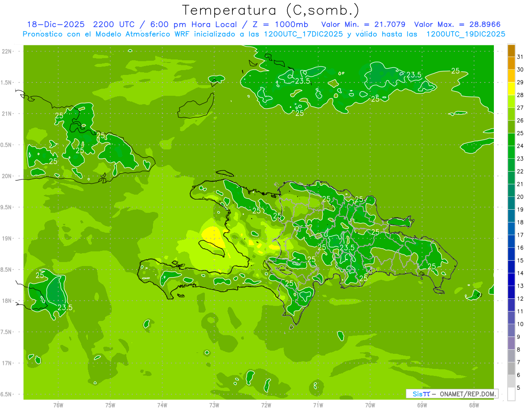Click the '76W' longitude axis label
The width and height of the screenshot is (532, 411).
click(58, 405)
